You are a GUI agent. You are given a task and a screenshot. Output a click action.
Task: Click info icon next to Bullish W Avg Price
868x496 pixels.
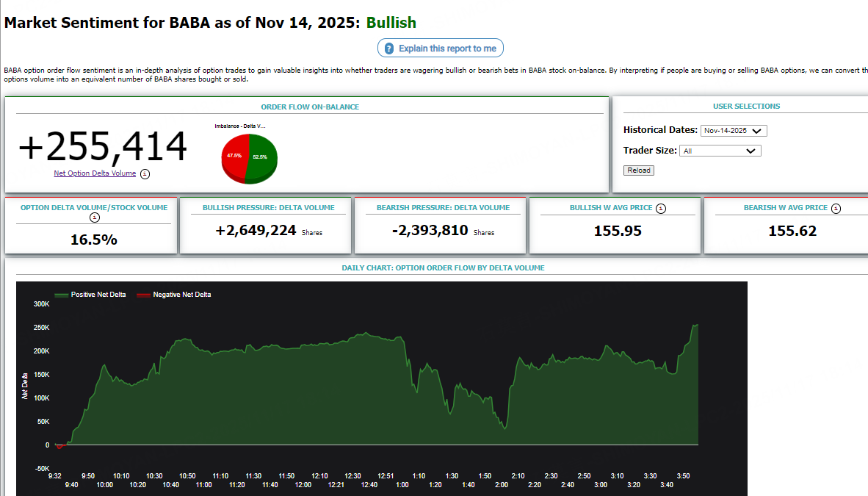click(661, 209)
